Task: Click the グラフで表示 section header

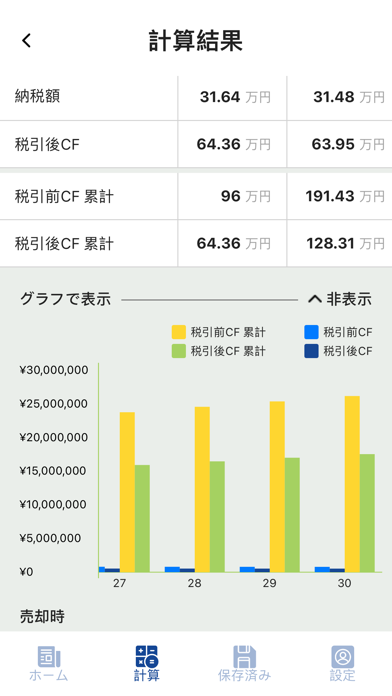Action: [x=65, y=300]
